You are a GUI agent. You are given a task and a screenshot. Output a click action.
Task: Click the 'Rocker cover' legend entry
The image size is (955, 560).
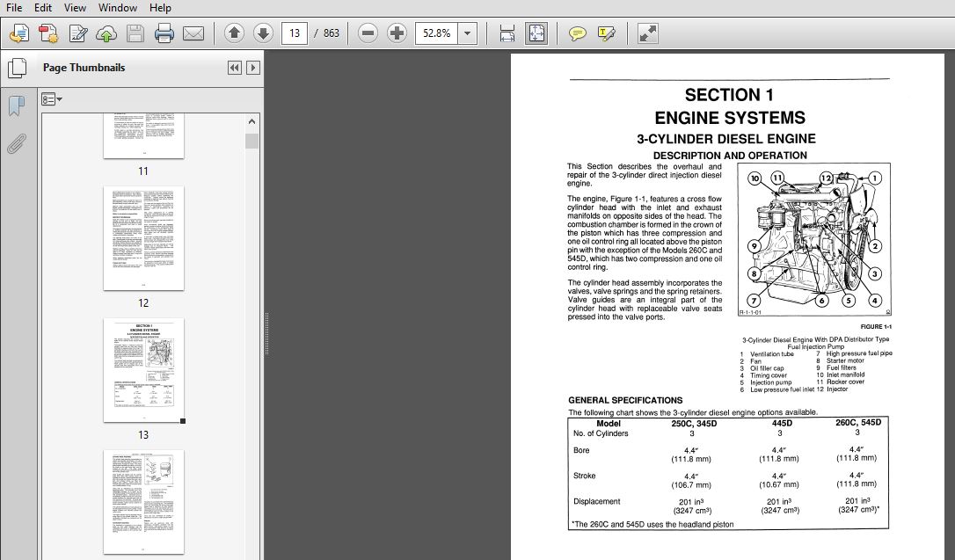845,382
